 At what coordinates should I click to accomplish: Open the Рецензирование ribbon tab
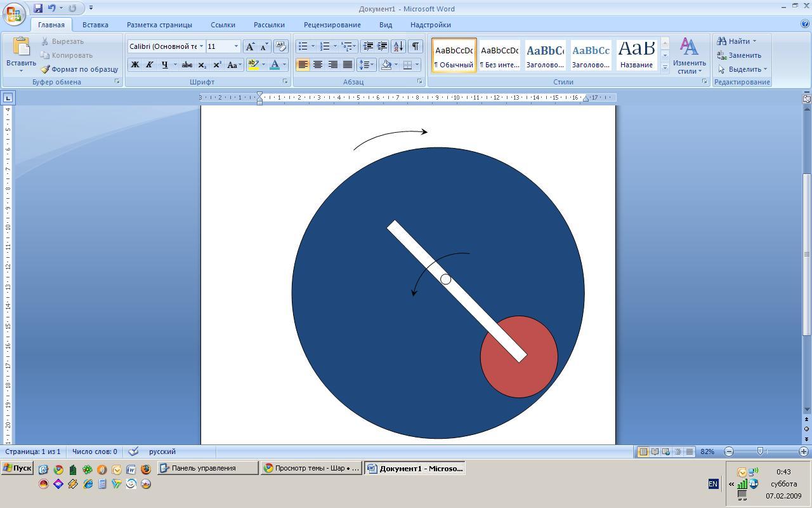pos(332,25)
